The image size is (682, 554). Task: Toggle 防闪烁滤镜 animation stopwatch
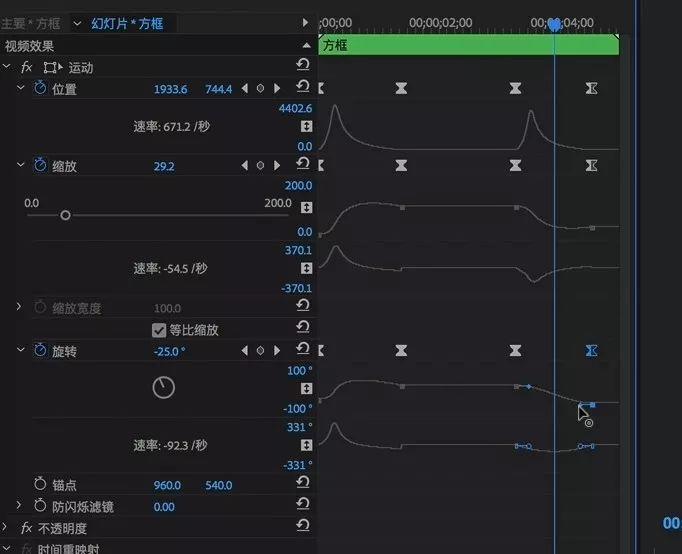click(x=40, y=505)
